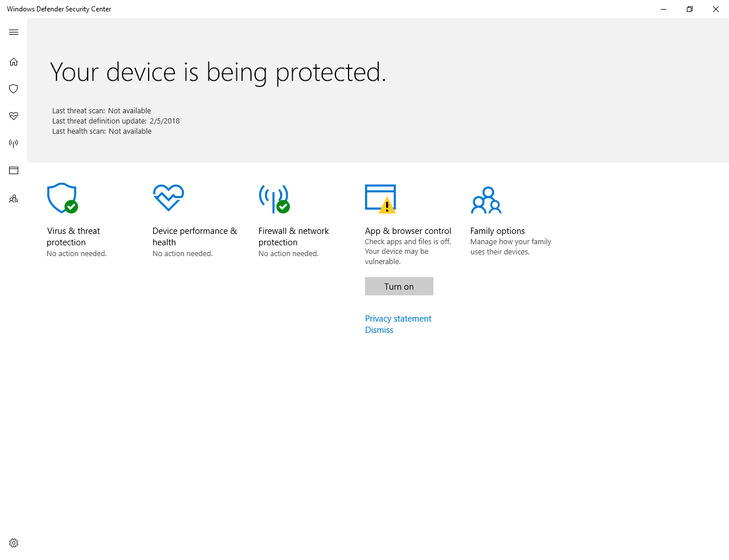The image size is (729, 560).
Task: Open the Privacy statement link
Action: coord(398,319)
